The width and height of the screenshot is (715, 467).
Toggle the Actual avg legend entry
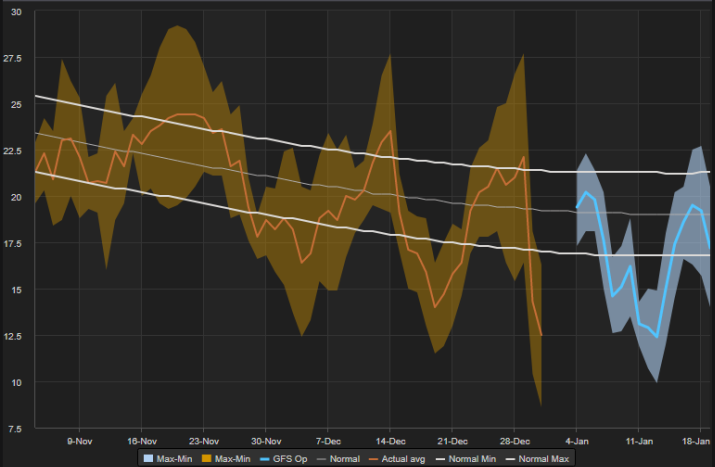(397, 459)
